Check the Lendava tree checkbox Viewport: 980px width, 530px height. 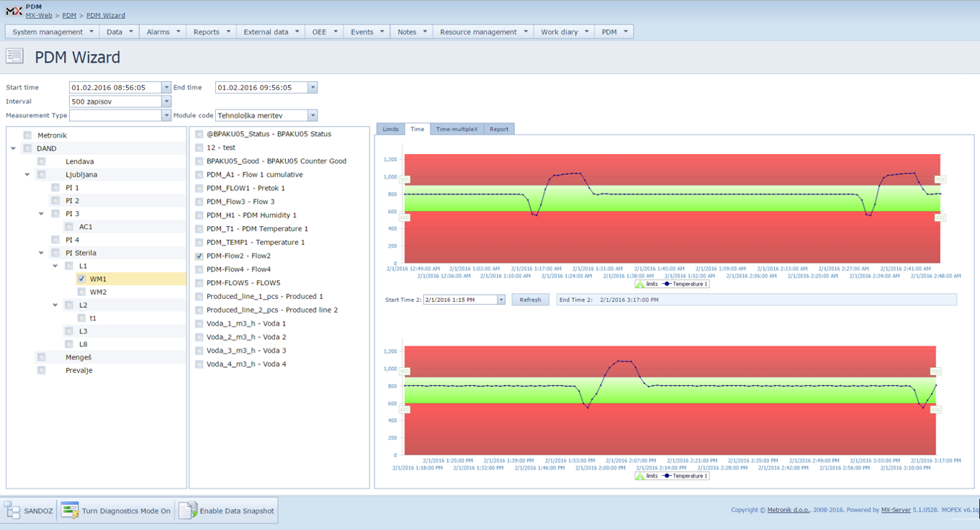click(42, 161)
